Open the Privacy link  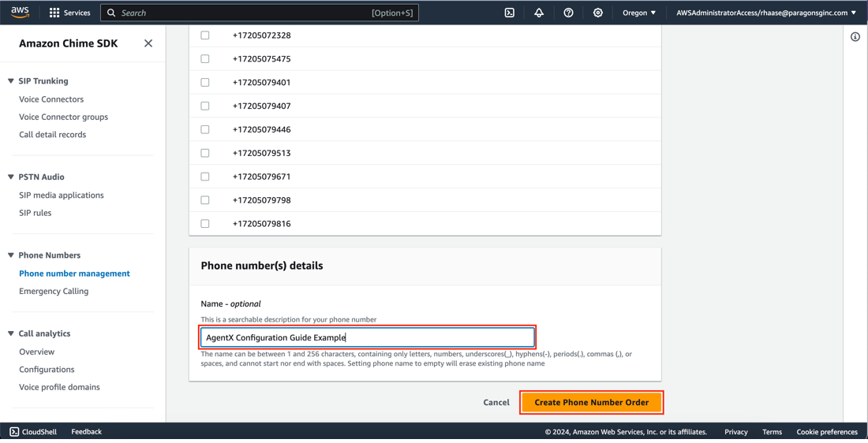point(735,432)
